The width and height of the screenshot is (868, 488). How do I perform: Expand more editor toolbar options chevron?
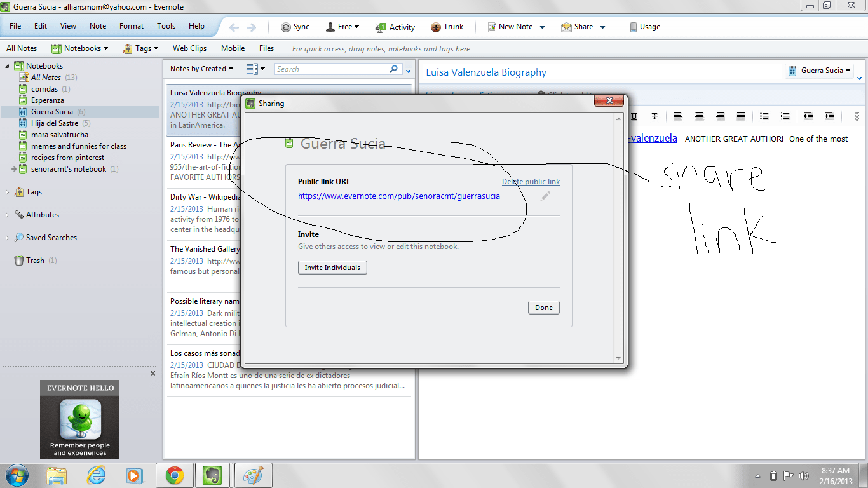(857, 116)
